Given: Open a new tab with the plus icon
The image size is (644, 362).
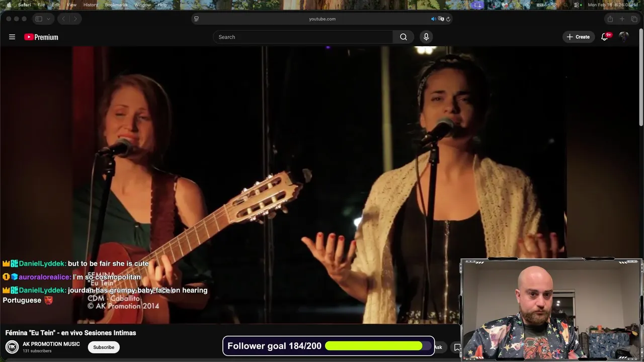Looking at the screenshot, I should click(x=622, y=19).
